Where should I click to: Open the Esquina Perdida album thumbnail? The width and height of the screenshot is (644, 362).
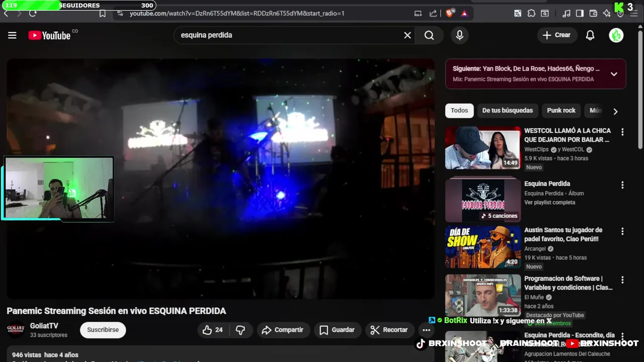point(482,201)
